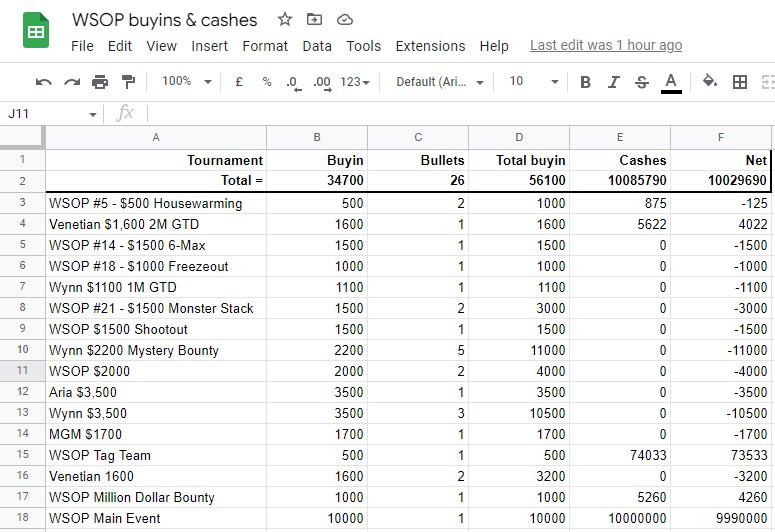The image size is (775, 532).
Task: Open the borders tool
Action: coord(740,82)
